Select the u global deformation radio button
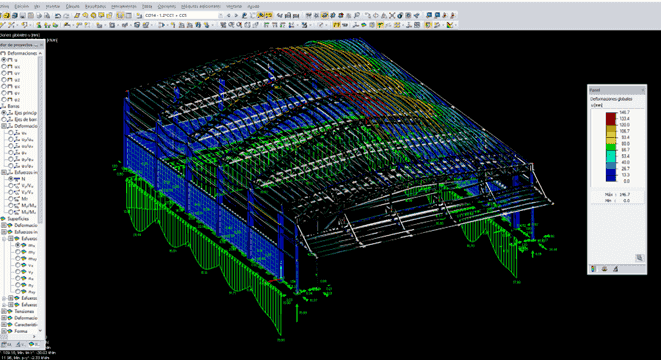Image resolution: width=661 pixels, height=360 pixels. tap(4, 60)
